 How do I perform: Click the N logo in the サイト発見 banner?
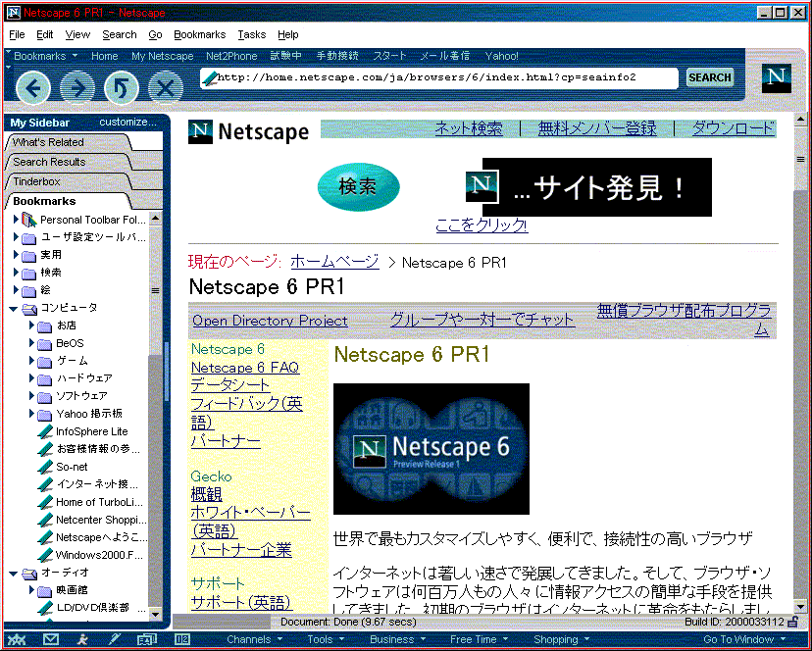[x=482, y=186]
